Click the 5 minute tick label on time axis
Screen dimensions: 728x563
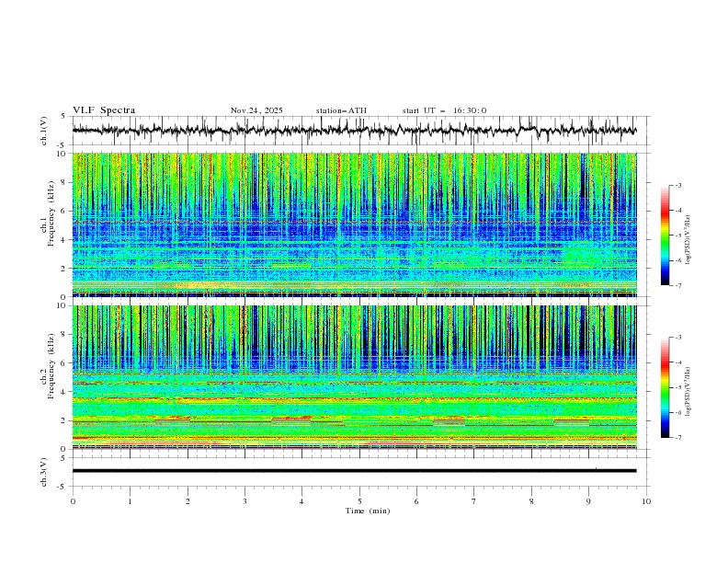click(359, 501)
